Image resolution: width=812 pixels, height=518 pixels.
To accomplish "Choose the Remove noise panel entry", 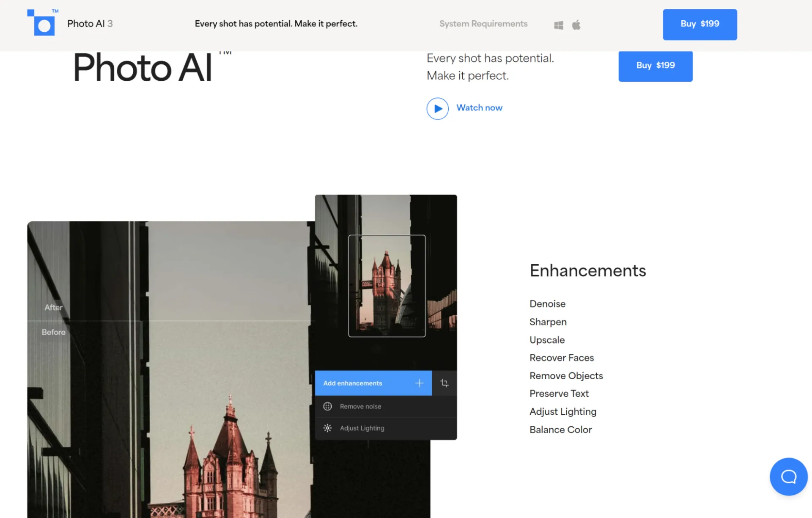I will (386, 406).
